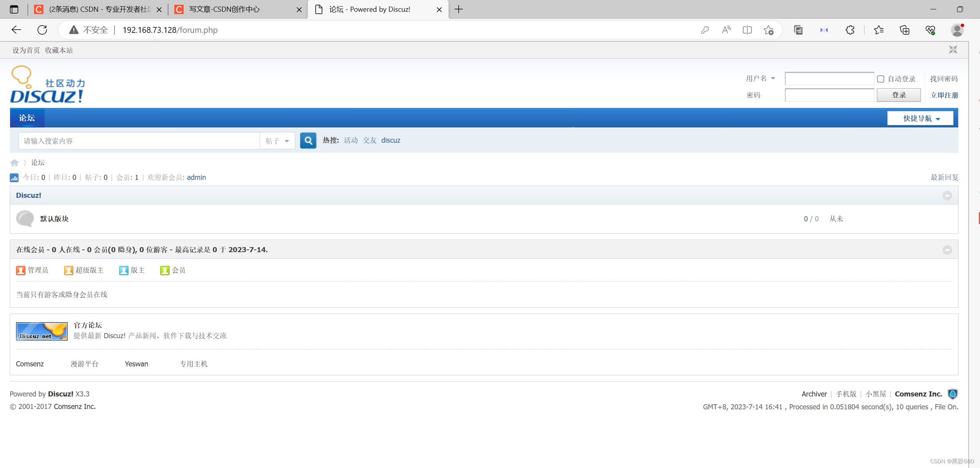
Task: Toggle widescreen layout icon
Action: coord(953,50)
